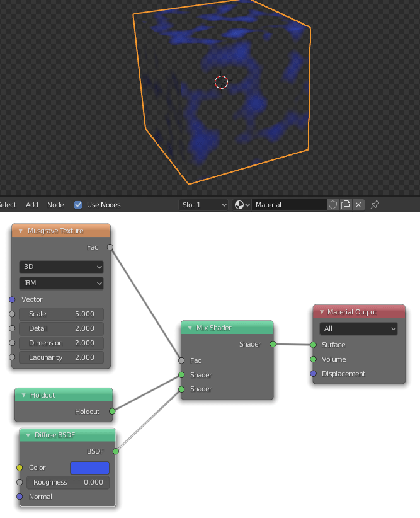
Task: Click the Volume input socket
Action: pyautogui.click(x=314, y=359)
